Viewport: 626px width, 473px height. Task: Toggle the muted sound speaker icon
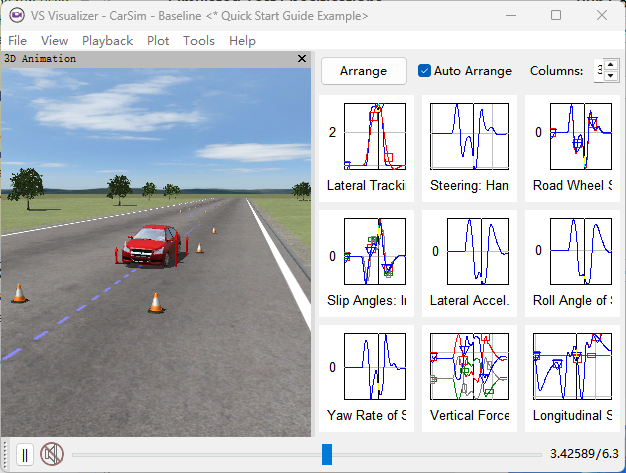pyautogui.click(x=51, y=455)
